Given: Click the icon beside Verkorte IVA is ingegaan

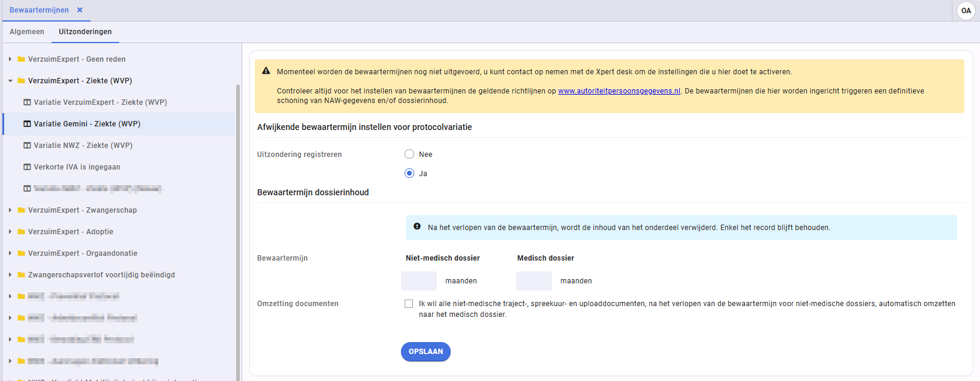Looking at the screenshot, I should click(x=27, y=167).
